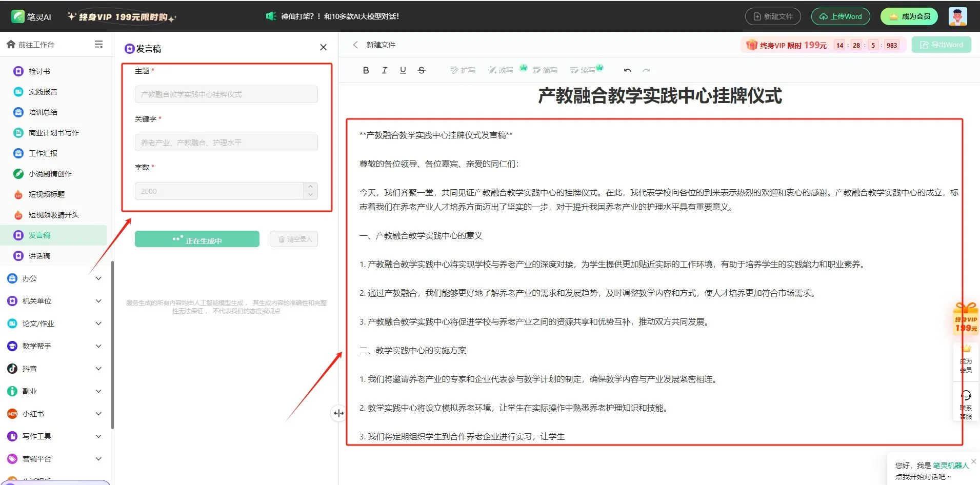Toggle italic text formatting

point(384,70)
